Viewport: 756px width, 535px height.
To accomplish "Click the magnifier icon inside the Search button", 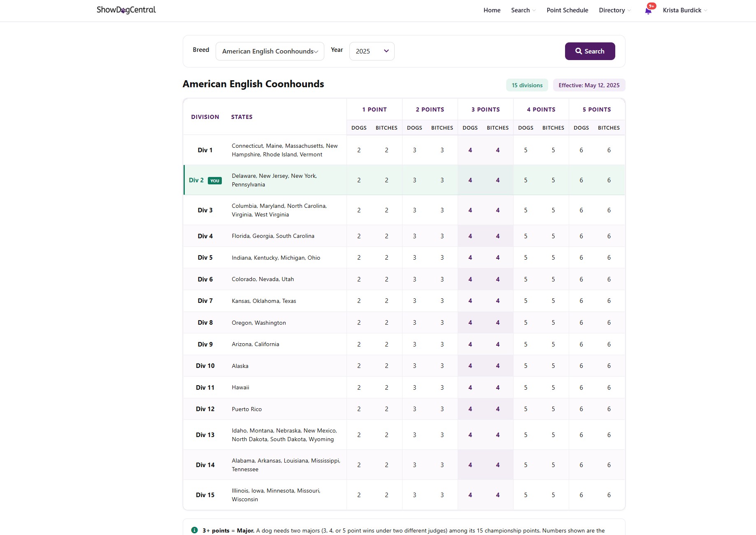I will pyautogui.click(x=578, y=51).
